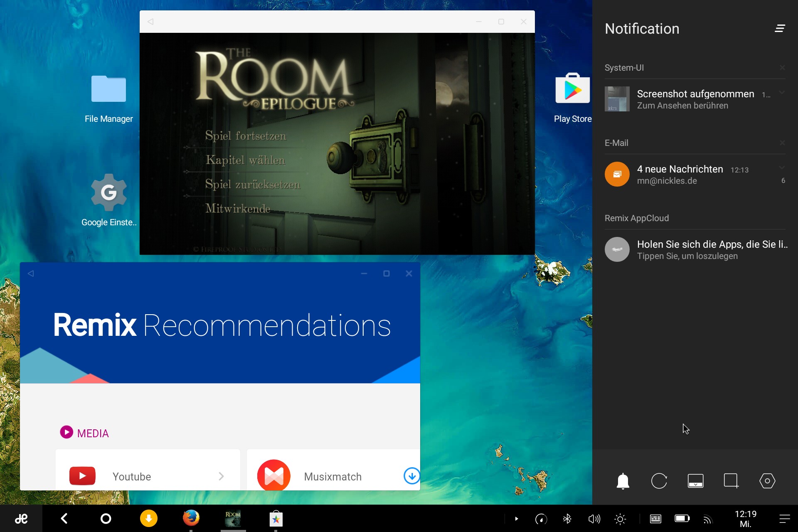Image resolution: width=798 pixels, height=532 pixels.
Task: Open the keyboard input tray icon
Action: (x=655, y=519)
